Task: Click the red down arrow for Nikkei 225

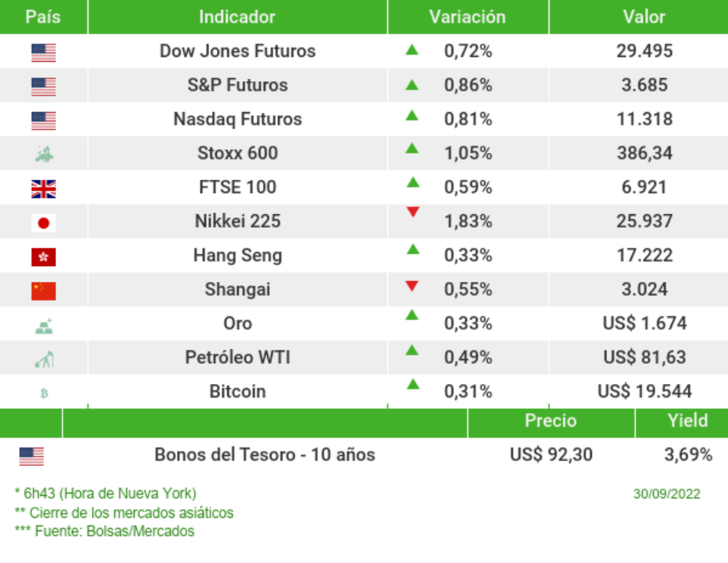Action: pyautogui.click(x=413, y=212)
